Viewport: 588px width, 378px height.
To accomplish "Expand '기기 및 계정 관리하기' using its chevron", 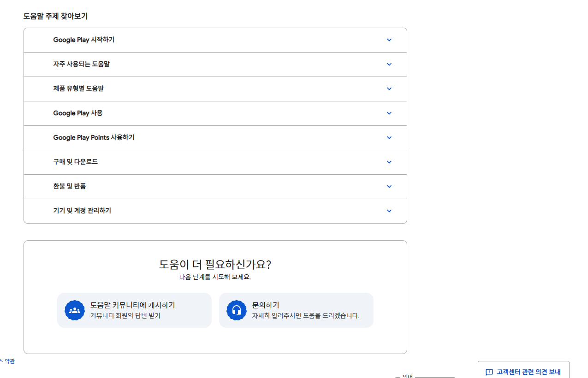I will click(389, 211).
